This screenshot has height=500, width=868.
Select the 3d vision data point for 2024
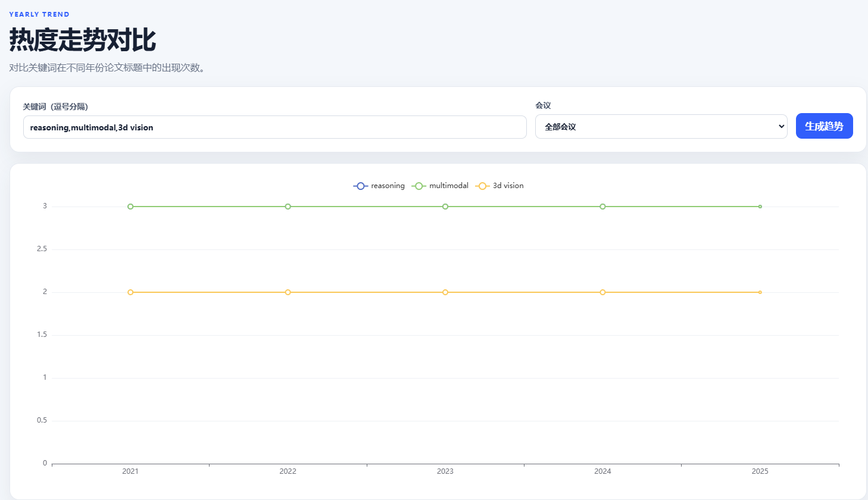point(602,292)
